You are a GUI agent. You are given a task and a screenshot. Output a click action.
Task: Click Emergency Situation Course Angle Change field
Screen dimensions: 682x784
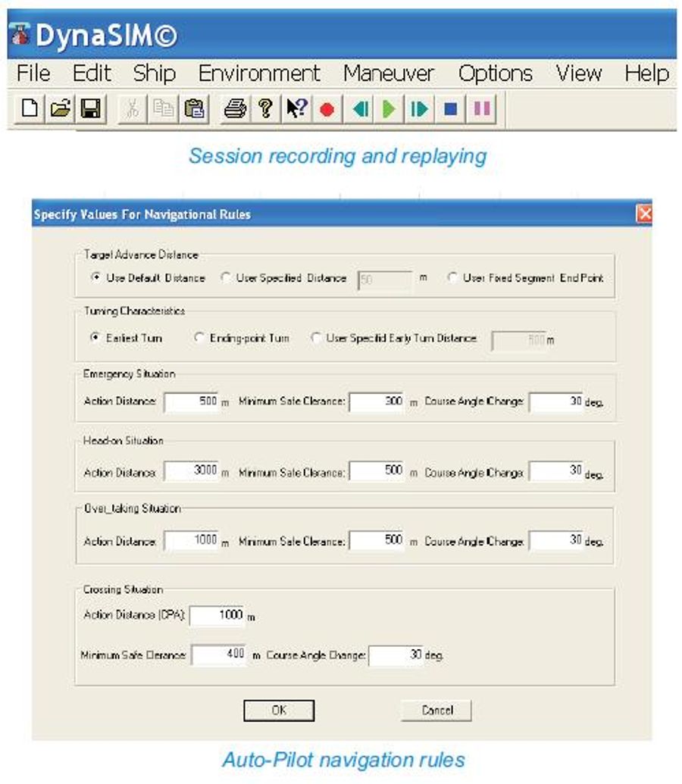[555, 401]
